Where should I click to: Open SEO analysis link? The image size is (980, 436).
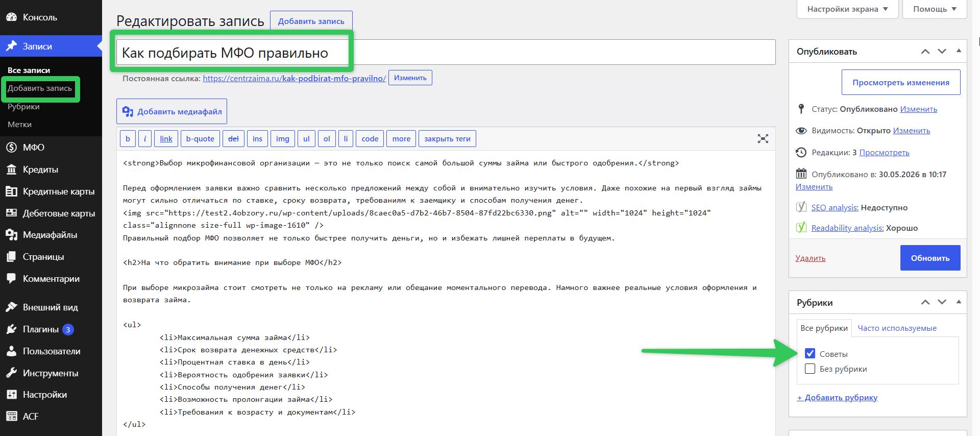point(835,207)
